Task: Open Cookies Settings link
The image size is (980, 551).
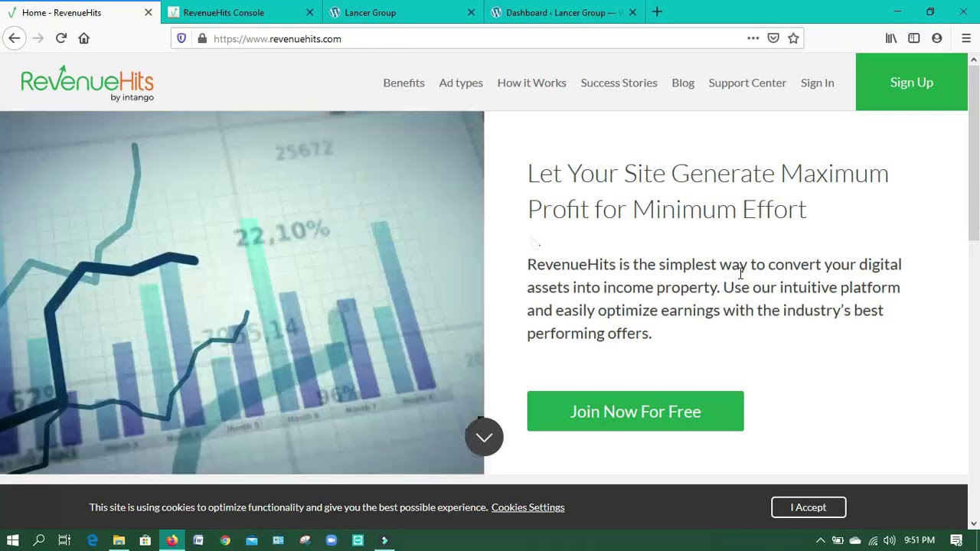Action: pyautogui.click(x=528, y=507)
